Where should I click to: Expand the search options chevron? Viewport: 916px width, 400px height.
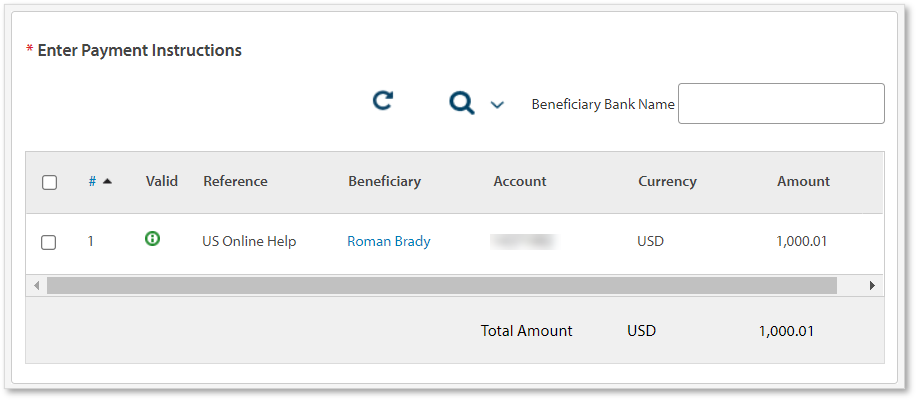(497, 105)
